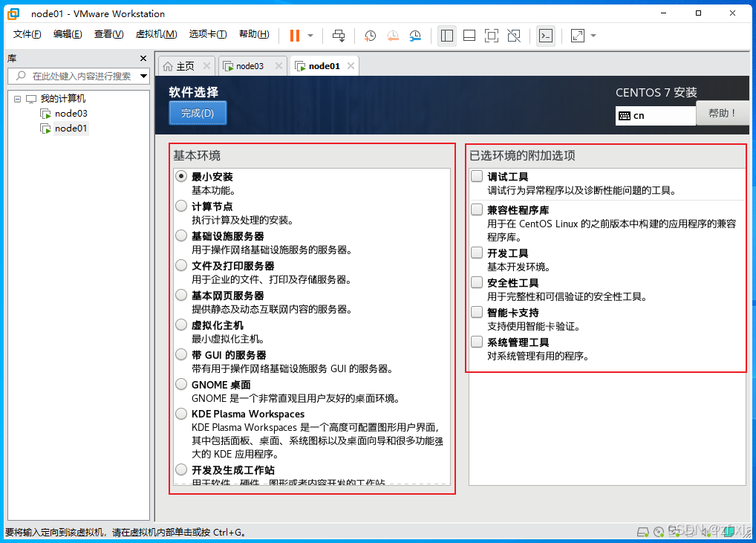Choose KDE Plasma Workspaces environment

coord(181,414)
